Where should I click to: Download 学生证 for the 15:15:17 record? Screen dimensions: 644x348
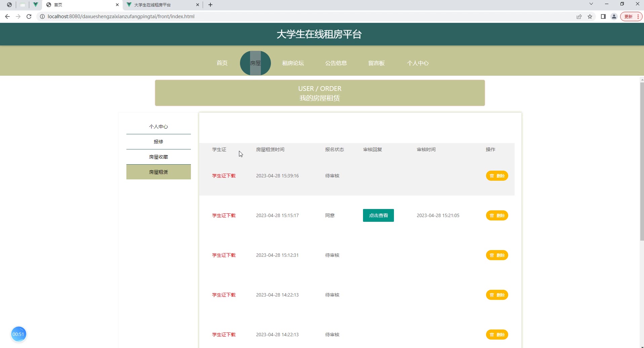click(x=224, y=215)
